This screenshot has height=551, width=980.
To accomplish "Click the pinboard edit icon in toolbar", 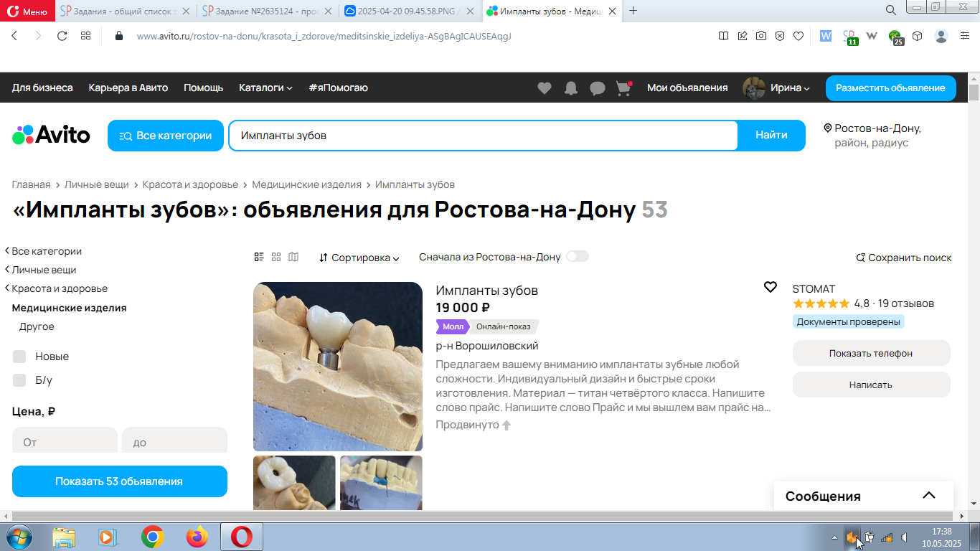I will pos(743,36).
